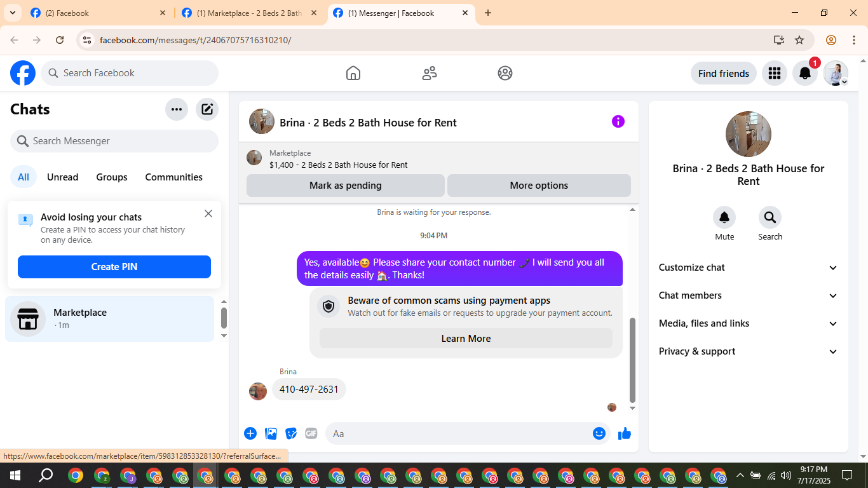Click the chat list scrollbar thumb
Viewport: 868px width, 488px height.
(224, 318)
